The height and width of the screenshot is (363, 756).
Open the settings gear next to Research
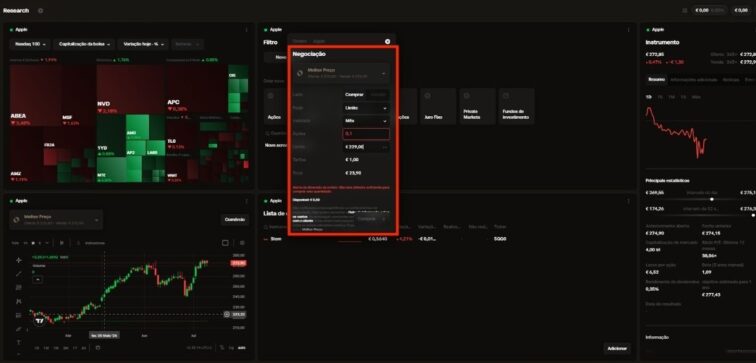40,11
